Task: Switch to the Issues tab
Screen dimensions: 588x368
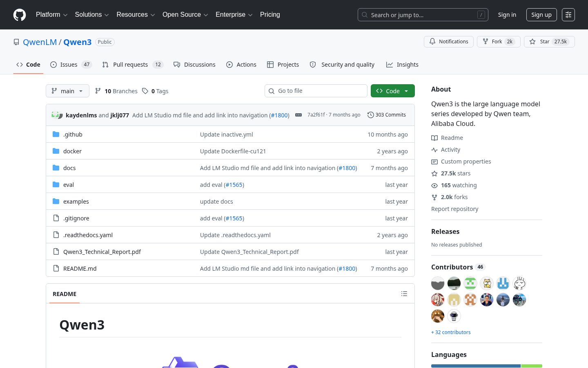Action: (71, 65)
